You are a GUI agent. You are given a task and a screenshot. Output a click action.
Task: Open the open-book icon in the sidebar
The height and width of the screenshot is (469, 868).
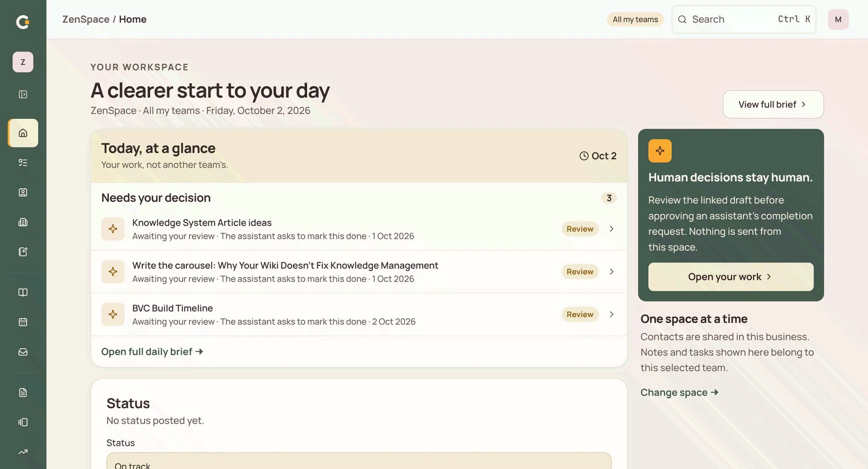[23, 292]
